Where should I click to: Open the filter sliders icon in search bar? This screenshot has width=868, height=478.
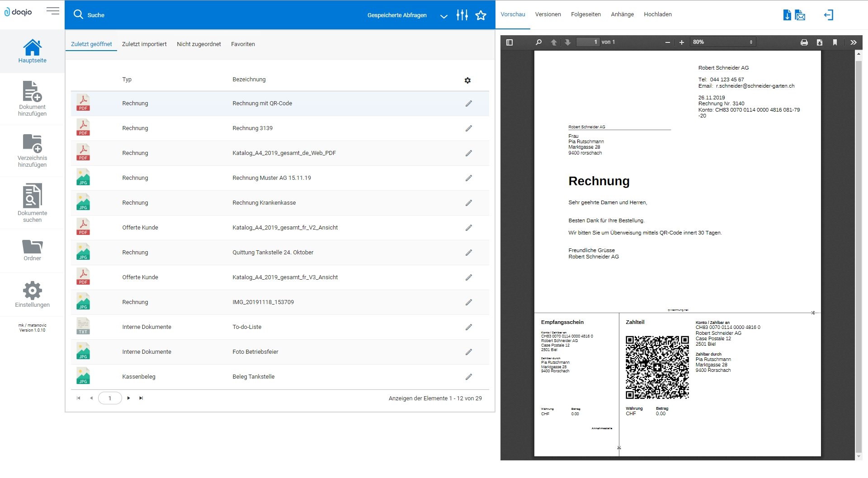[x=462, y=15]
